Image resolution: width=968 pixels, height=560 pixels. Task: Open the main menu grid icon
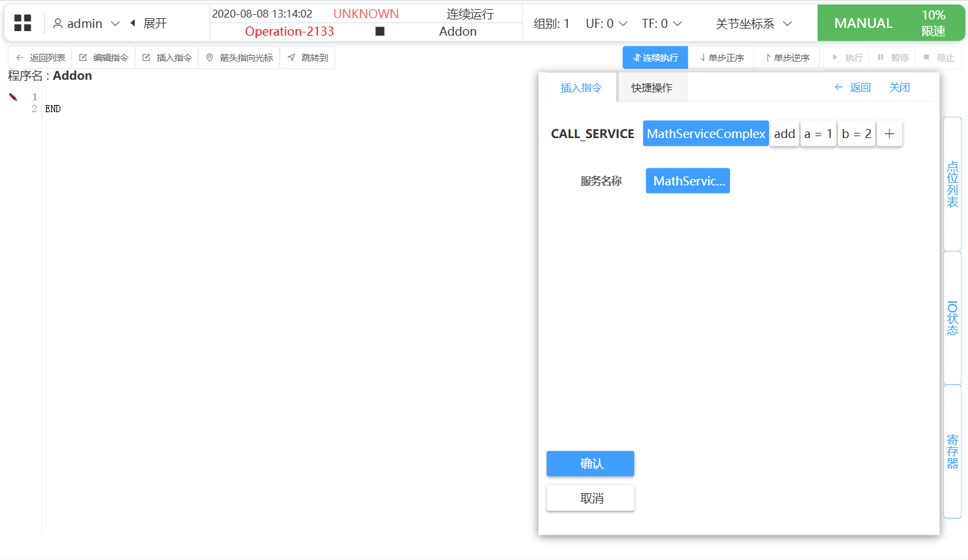(23, 23)
